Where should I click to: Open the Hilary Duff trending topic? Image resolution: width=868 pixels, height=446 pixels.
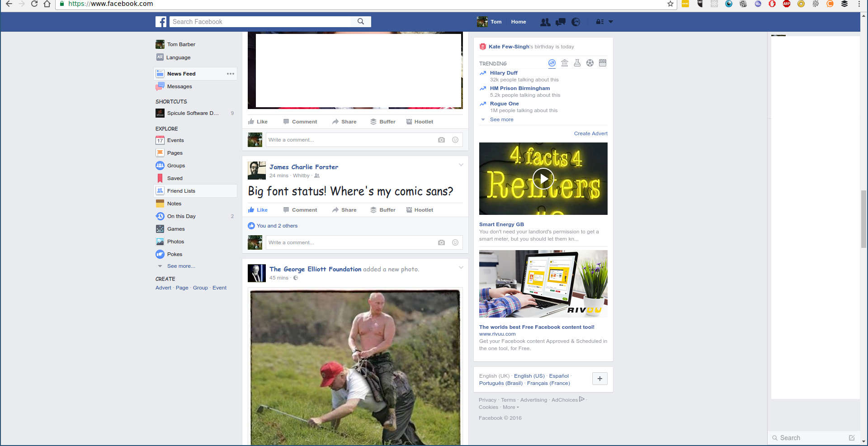point(504,73)
